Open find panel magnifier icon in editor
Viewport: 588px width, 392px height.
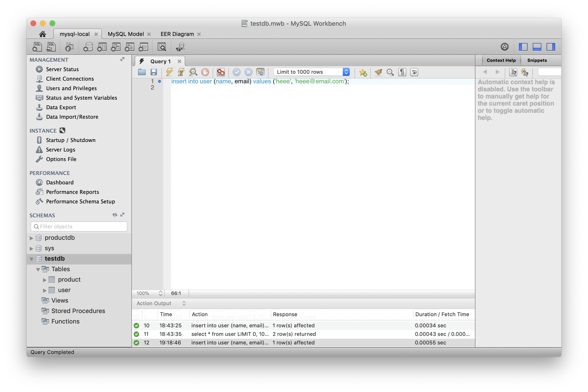390,72
